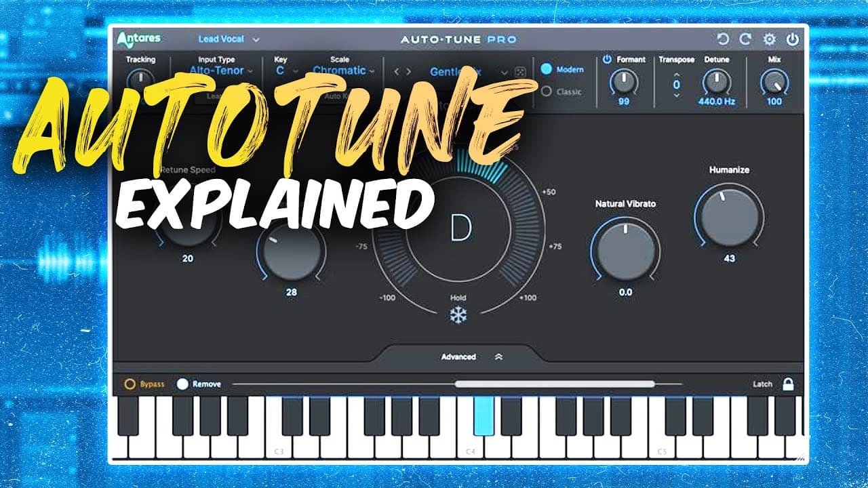Click the Detune value 440.0 Hz
868x488 pixels.
click(716, 102)
